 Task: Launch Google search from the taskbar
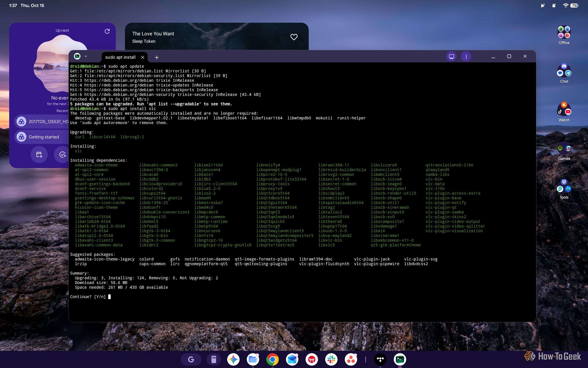[x=191, y=359]
